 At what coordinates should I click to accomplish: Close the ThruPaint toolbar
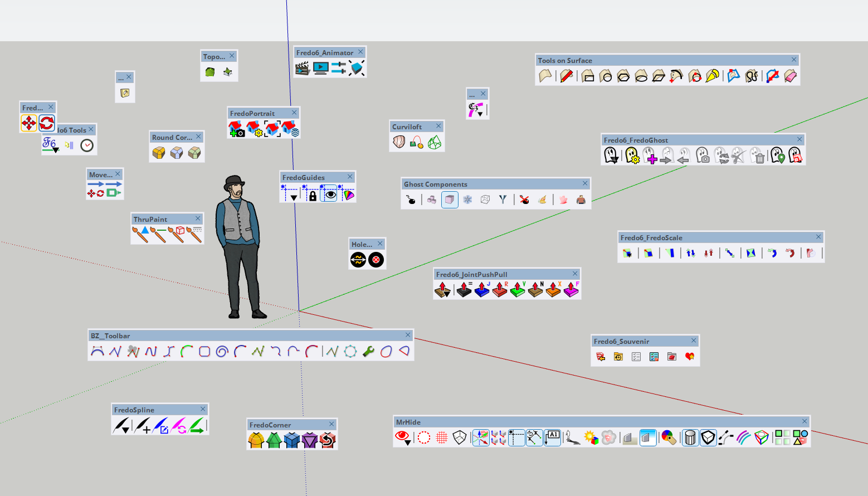[x=198, y=218]
